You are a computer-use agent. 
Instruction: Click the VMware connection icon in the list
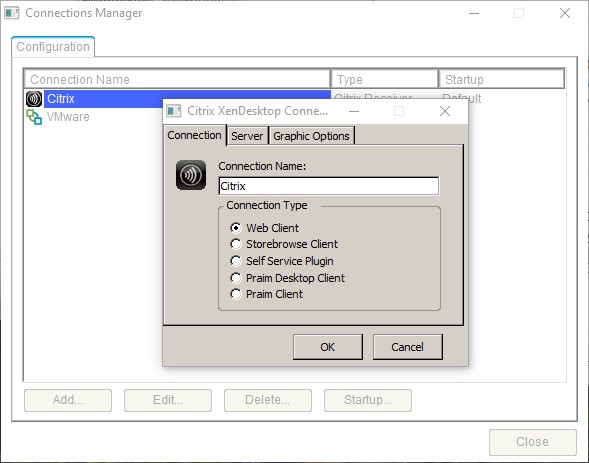click(34, 117)
